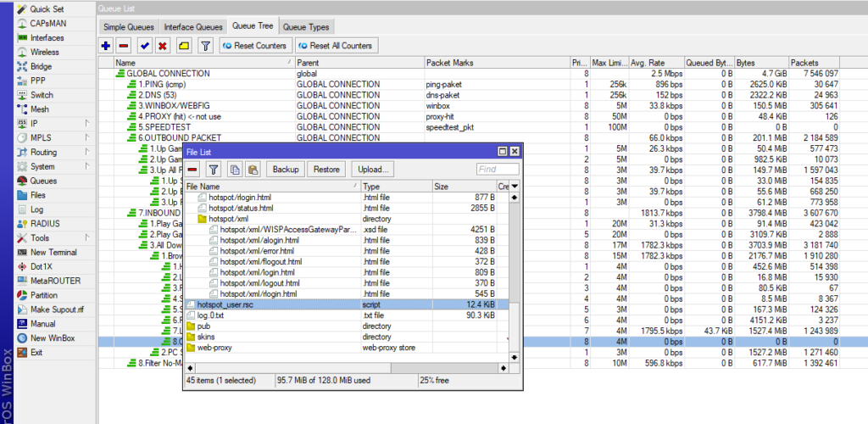Enable selected queue with blue checkmark icon
Image resolution: width=868 pixels, height=424 pixels.
coord(144,45)
